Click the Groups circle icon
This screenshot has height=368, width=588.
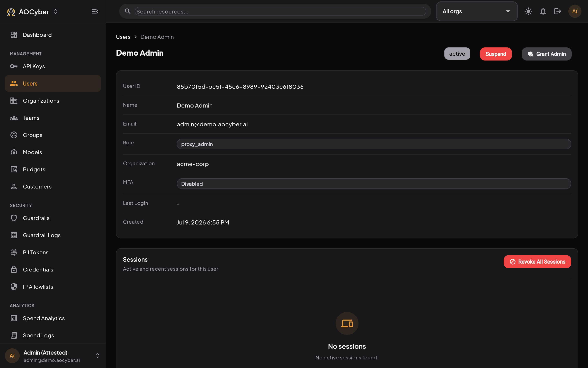pyautogui.click(x=14, y=135)
